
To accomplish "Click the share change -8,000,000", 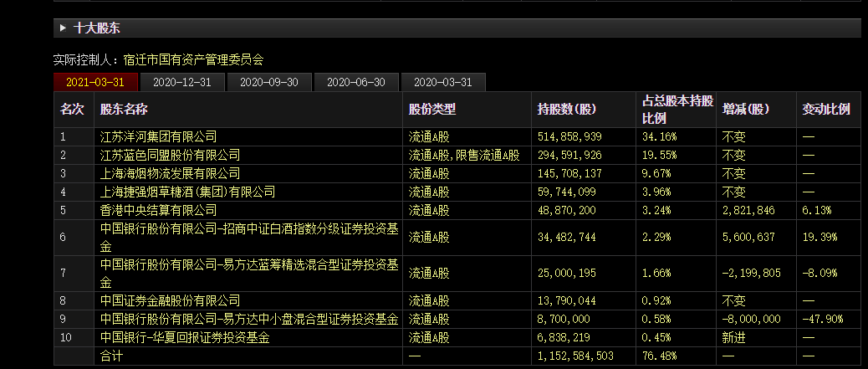I will pos(751,319).
